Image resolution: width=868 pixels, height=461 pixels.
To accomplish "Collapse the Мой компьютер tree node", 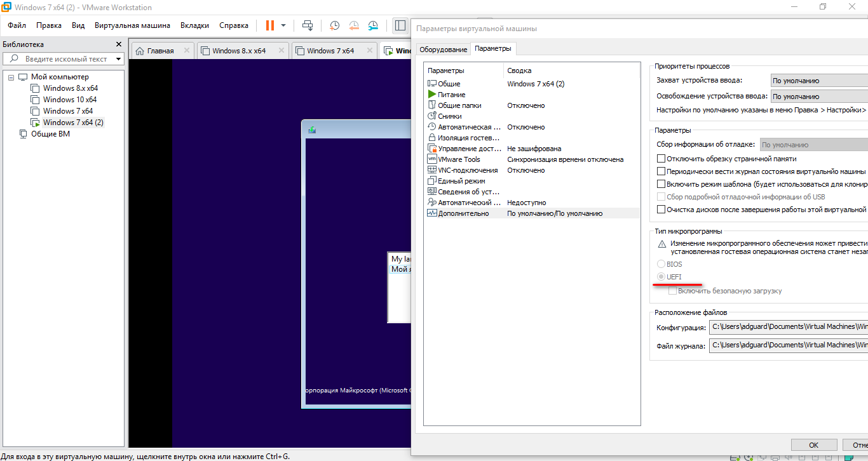I will coord(11,77).
